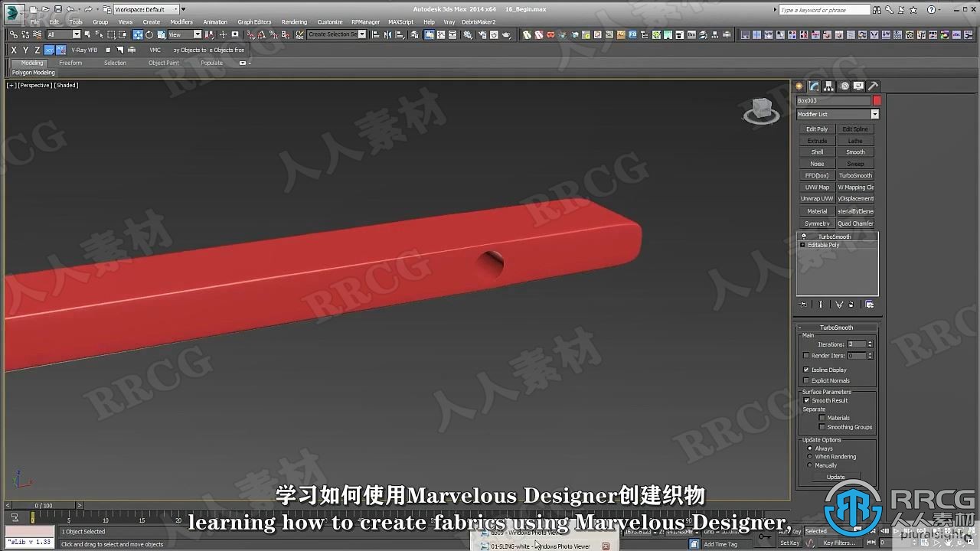The width and height of the screenshot is (980, 551).
Task: Open the Motion command panel tab
Action: (x=844, y=86)
